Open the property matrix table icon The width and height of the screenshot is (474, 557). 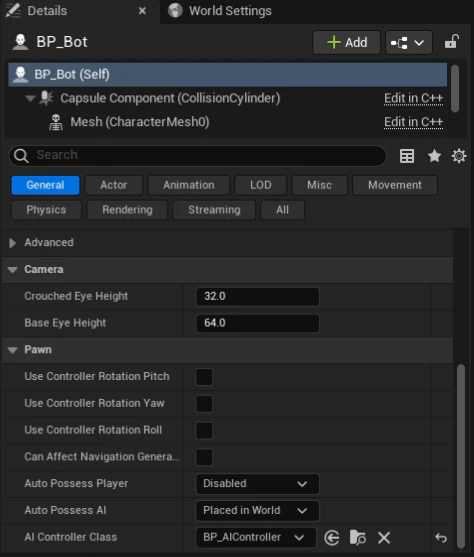pyautogui.click(x=407, y=156)
